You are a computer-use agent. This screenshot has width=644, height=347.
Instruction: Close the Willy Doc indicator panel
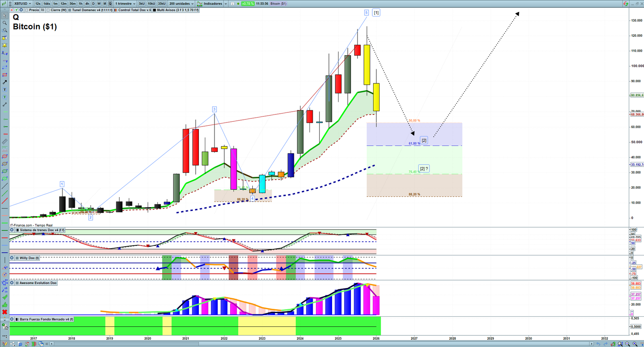(12, 258)
